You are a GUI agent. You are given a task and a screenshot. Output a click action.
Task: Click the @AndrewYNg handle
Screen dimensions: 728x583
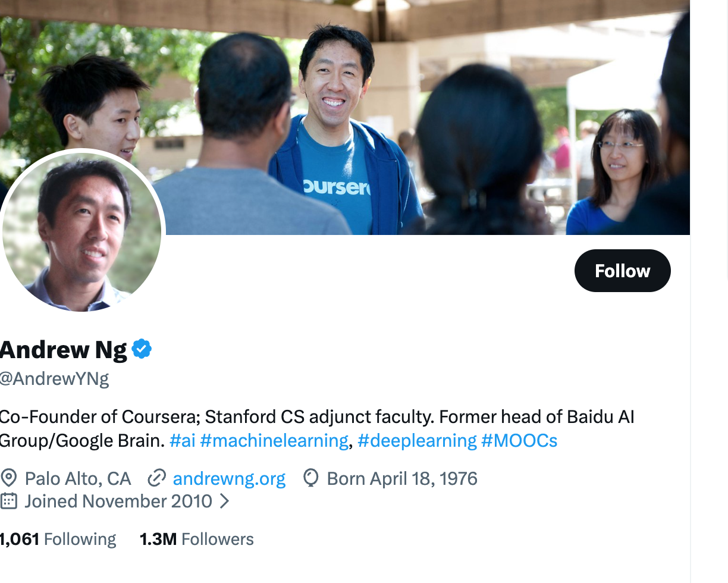pyautogui.click(x=55, y=379)
